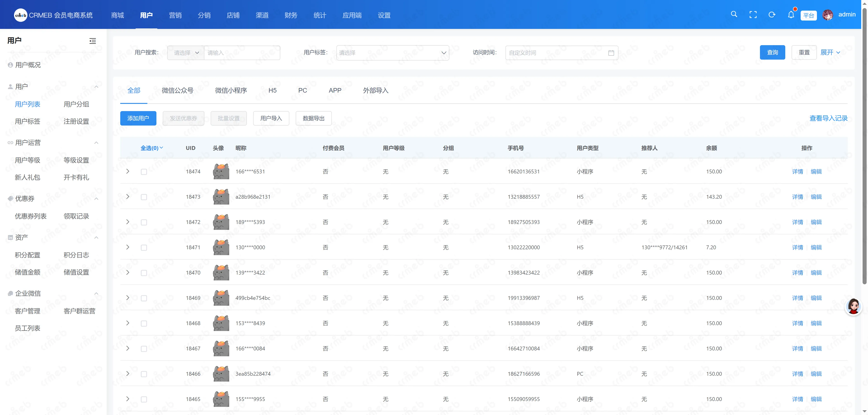Open 详情 for user 18473
Viewport: 868px width, 415px height.
pos(797,197)
